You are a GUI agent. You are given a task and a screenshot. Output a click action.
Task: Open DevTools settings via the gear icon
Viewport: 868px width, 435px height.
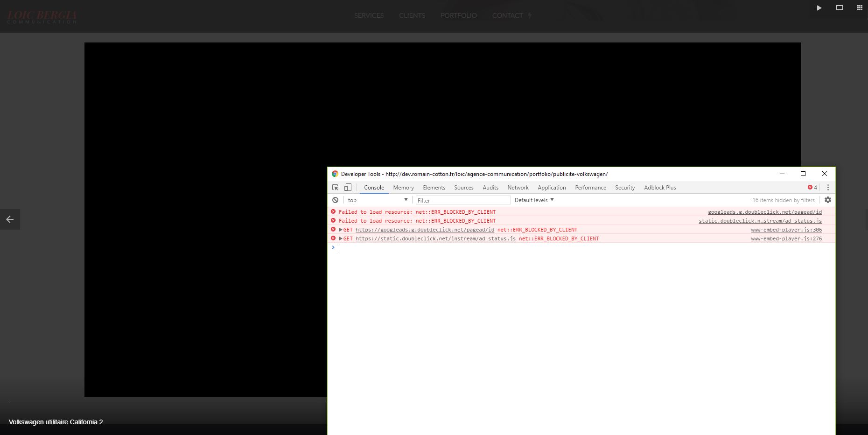point(827,200)
